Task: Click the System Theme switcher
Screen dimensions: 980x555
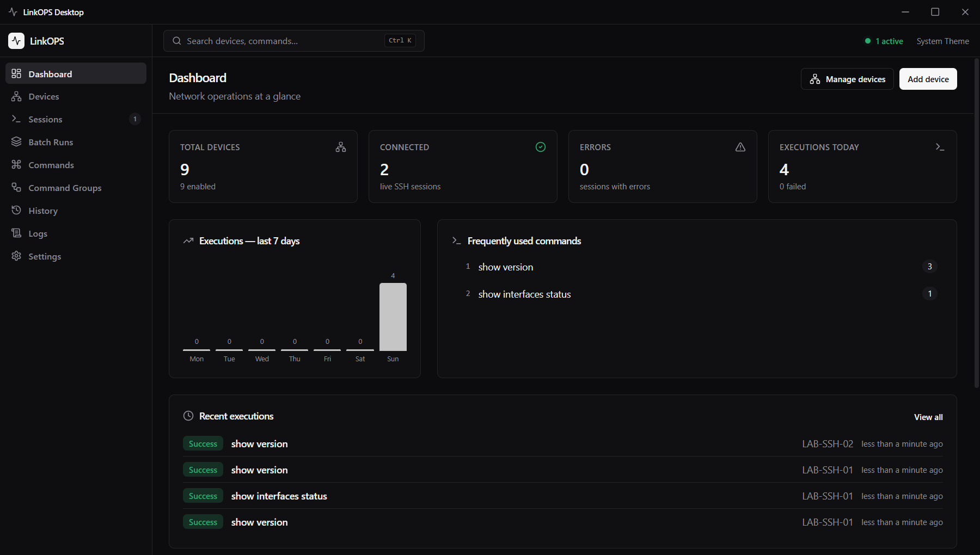Action: 942,41
